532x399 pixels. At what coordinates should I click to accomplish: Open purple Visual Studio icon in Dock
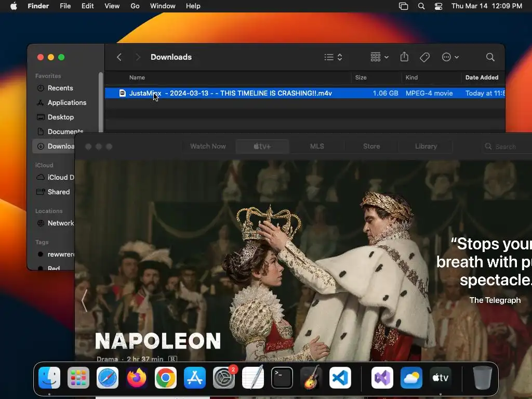pos(382,378)
